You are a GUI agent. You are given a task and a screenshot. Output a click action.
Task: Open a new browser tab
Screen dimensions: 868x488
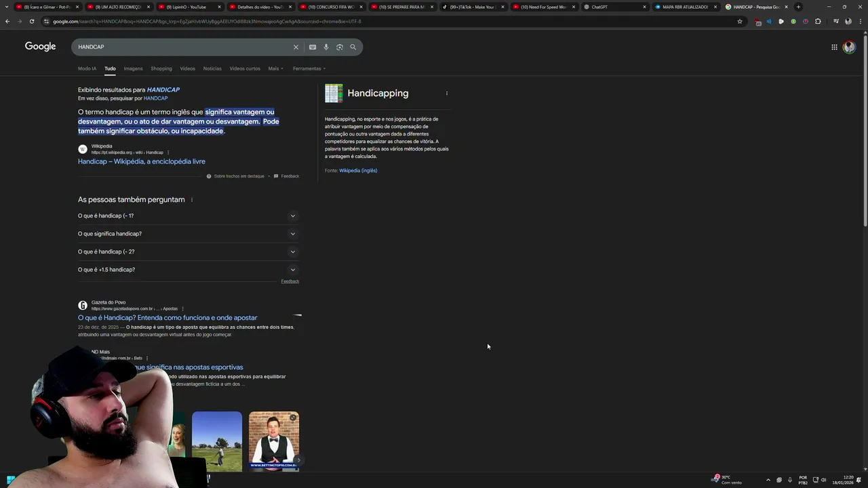coord(798,7)
